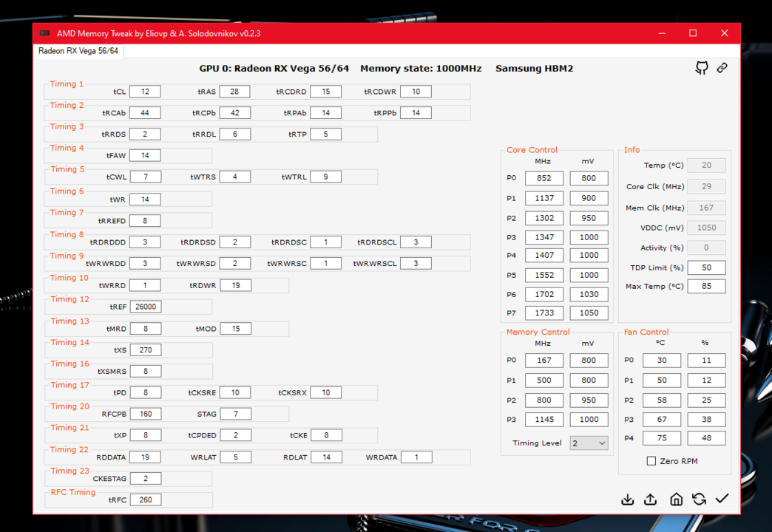Click the download arrow icon at bottom
The image size is (772, 532).
point(627,499)
